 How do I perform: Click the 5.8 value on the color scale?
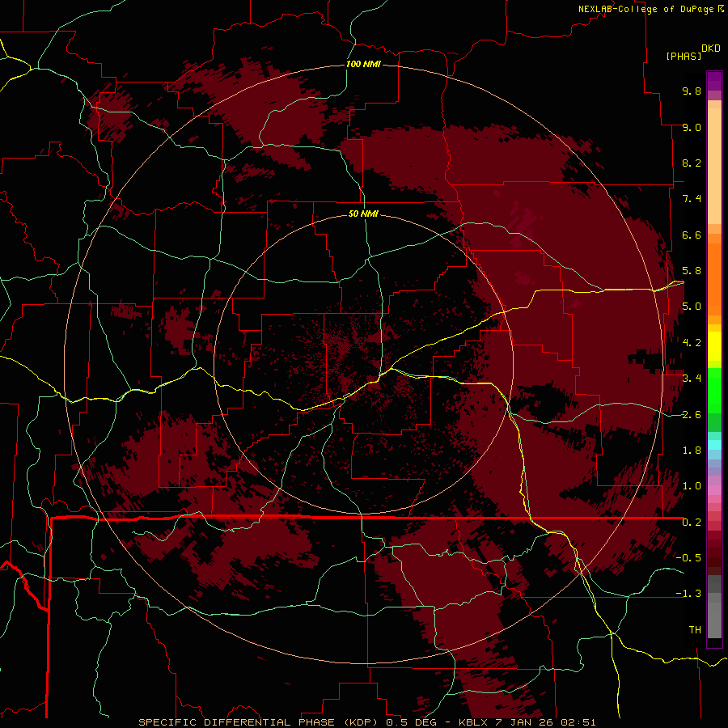[x=692, y=271]
